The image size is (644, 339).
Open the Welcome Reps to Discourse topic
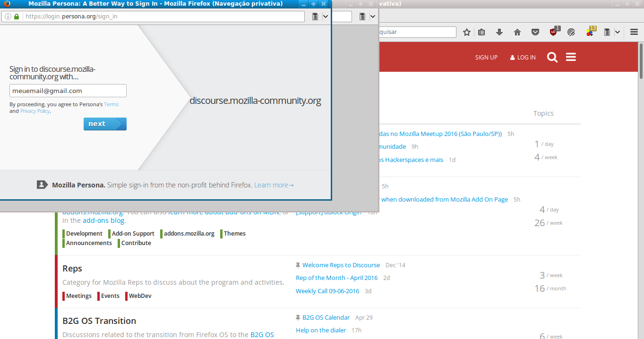pyautogui.click(x=341, y=265)
